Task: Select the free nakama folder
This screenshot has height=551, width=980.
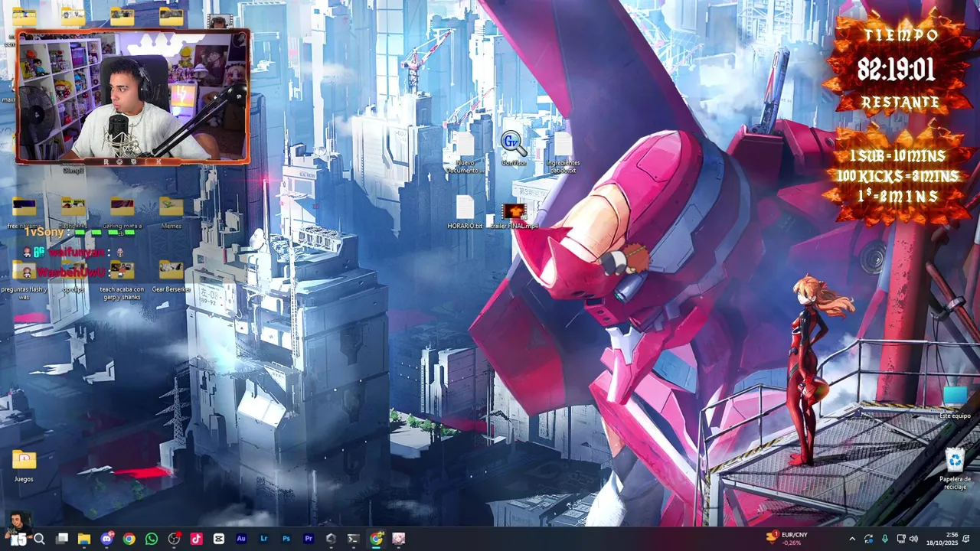Action: [x=24, y=213]
